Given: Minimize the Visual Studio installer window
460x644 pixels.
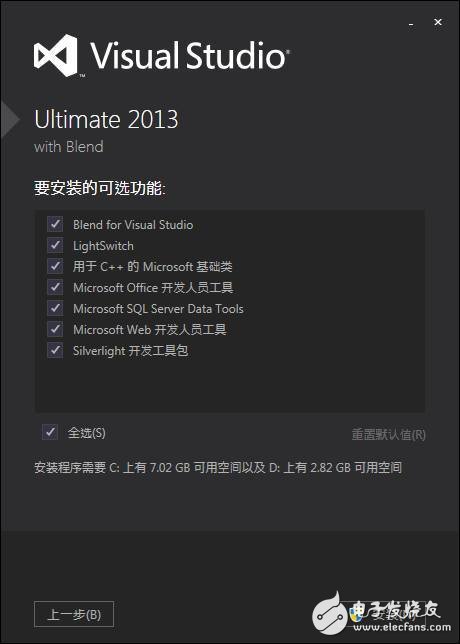Looking at the screenshot, I should [411, 25].
